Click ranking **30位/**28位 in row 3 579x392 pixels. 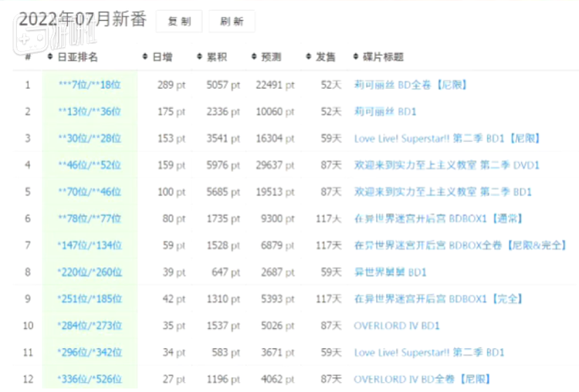click(x=90, y=138)
